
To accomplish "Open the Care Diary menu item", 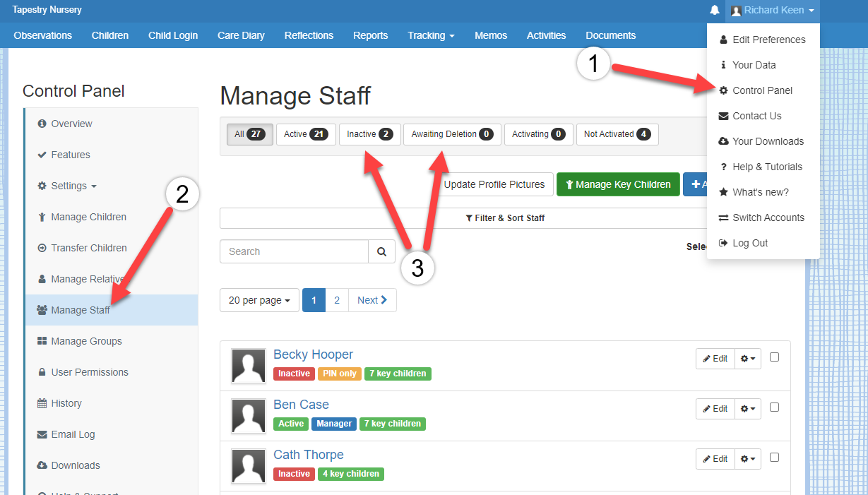I will pos(241,35).
